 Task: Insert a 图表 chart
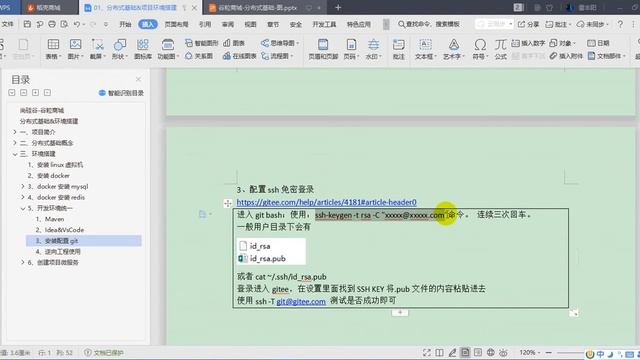(x=234, y=43)
